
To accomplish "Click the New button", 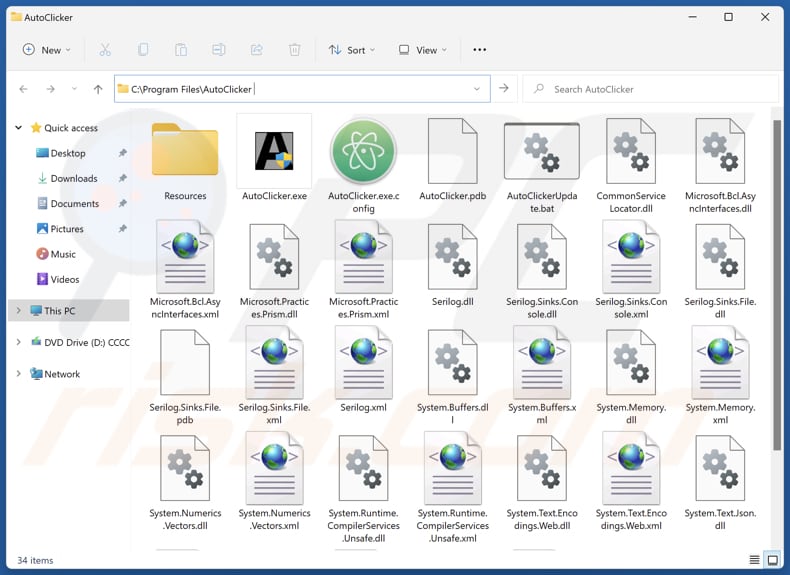I will [x=44, y=50].
